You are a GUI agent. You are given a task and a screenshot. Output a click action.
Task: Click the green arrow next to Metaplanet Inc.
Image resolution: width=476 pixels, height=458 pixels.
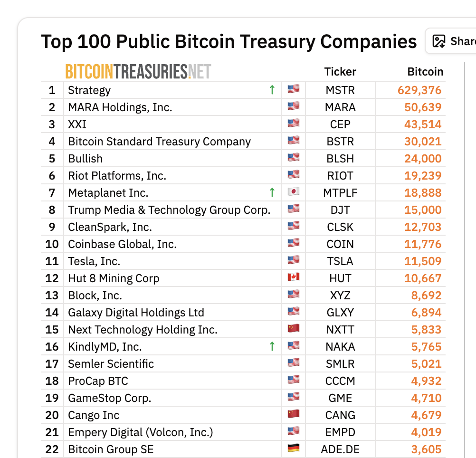tap(272, 192)
